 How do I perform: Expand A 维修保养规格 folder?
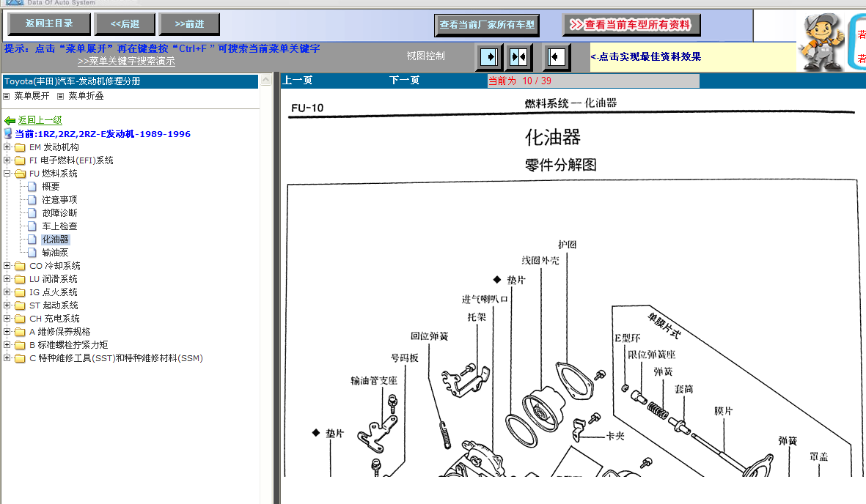point(7,332)
